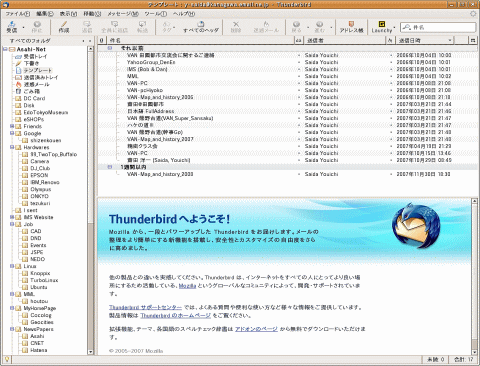Viewport: 480px width, 366px height.
Task: Open the search field options dropdown
Action: pyautogui.click(x=406, y=27)
